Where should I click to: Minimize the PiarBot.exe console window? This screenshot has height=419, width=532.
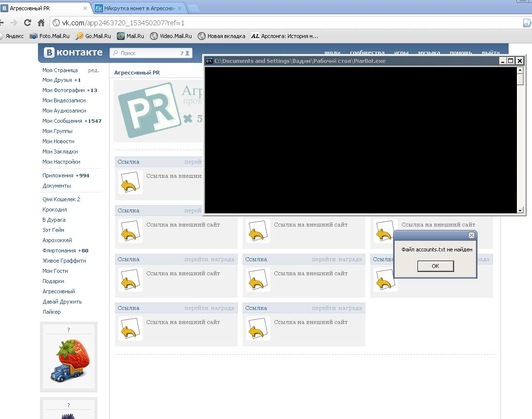(503, 61)
